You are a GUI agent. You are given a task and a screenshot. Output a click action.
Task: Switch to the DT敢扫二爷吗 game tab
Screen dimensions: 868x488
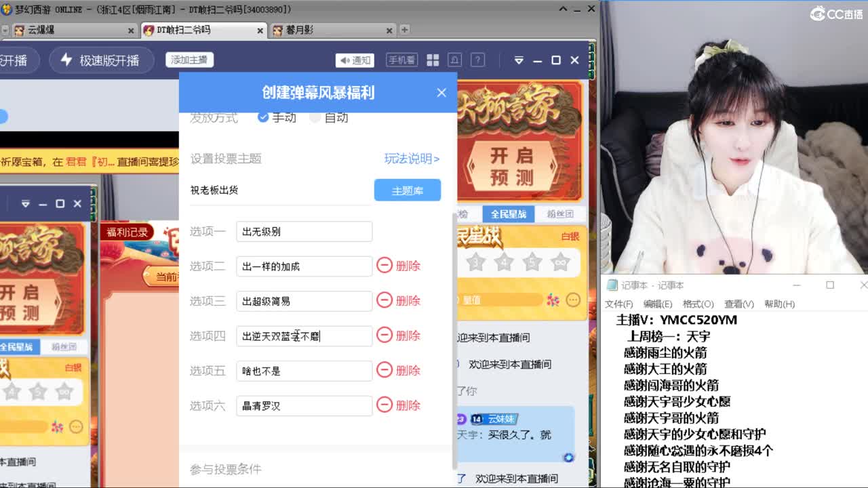[x=203, y=30]
